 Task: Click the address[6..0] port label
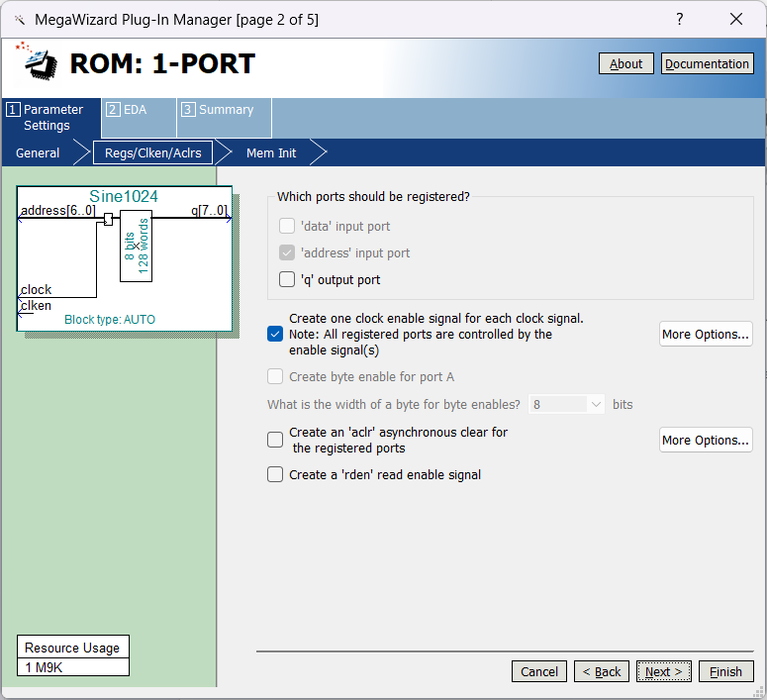57,211
